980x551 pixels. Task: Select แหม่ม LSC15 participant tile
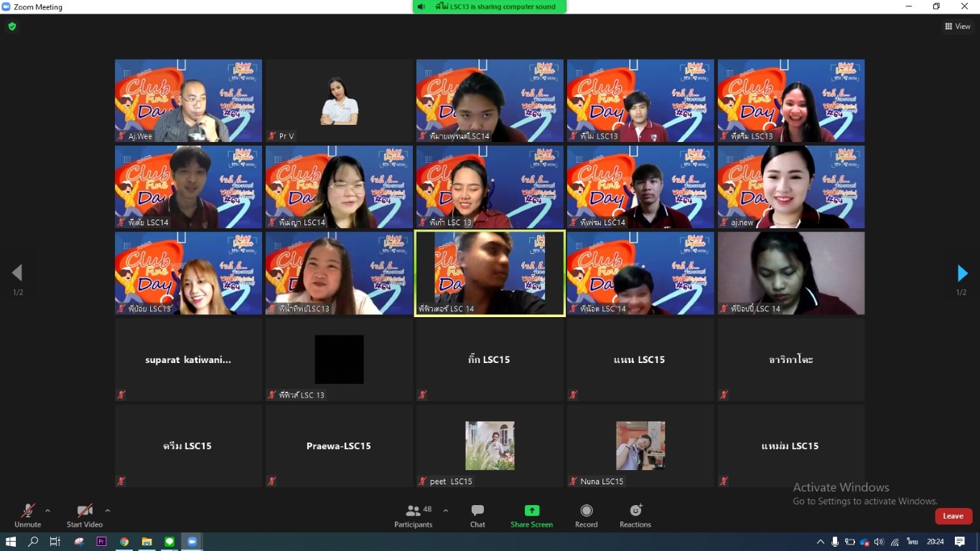[x=791, y=446]
